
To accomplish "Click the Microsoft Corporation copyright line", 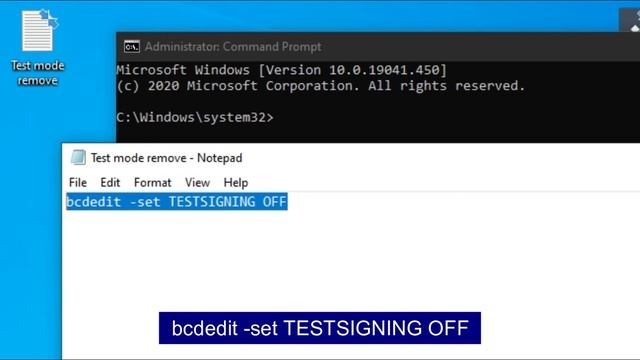I will [320, 86].
